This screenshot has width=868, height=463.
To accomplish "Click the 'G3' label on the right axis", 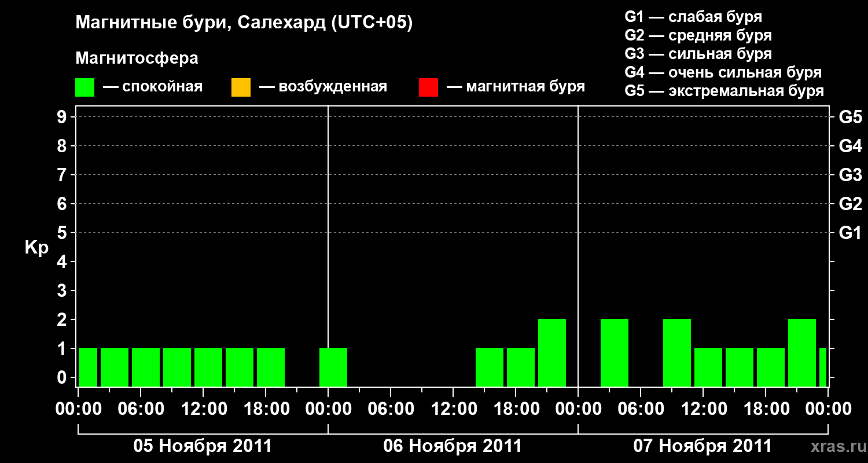I will pos(850,175).
